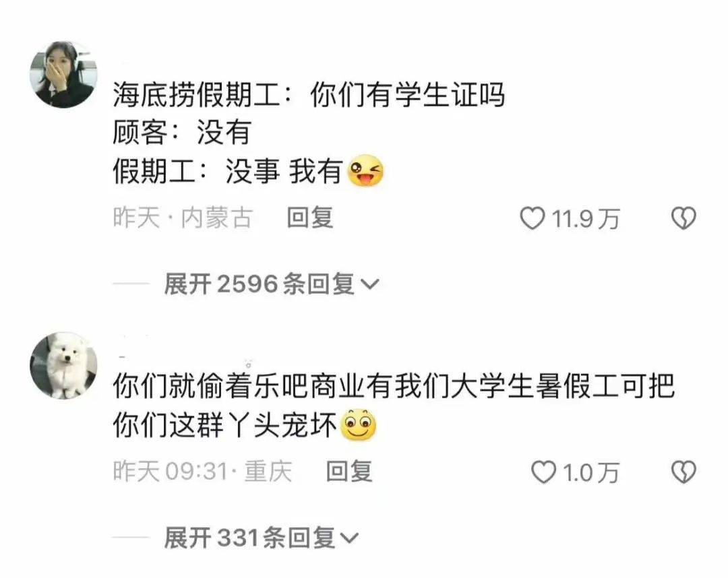Image resolution: width=728 pixels, height=578 pixels.
Task: Expand 331 replies
Action: pyautogui.click(x=262, y=538)
